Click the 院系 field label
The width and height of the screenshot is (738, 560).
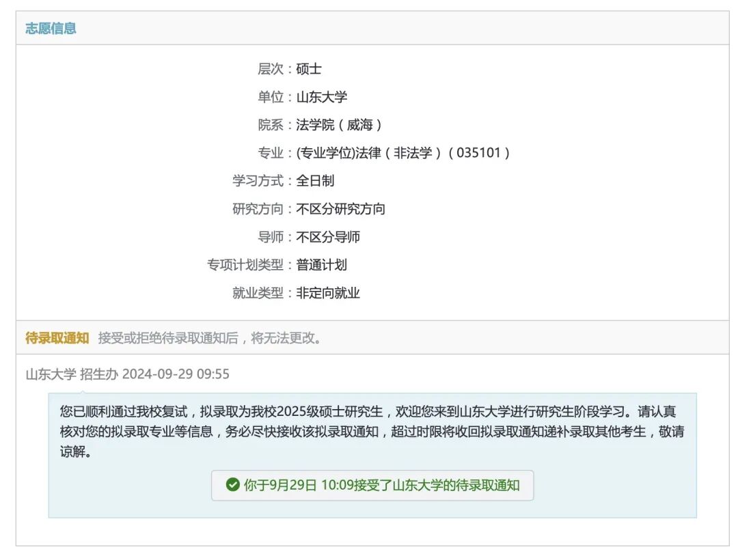pyautogui.click(x=271, y=124)
